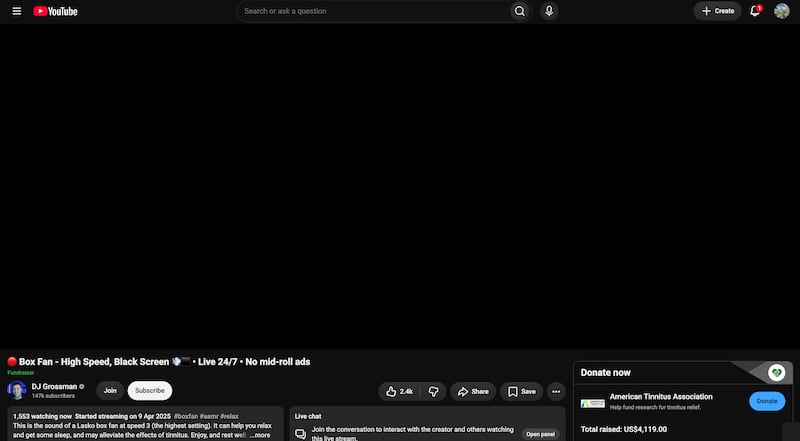800x441 pixels.
Task: Click 'Total raised: US$4,119.00' text
Action: [623, 429]
